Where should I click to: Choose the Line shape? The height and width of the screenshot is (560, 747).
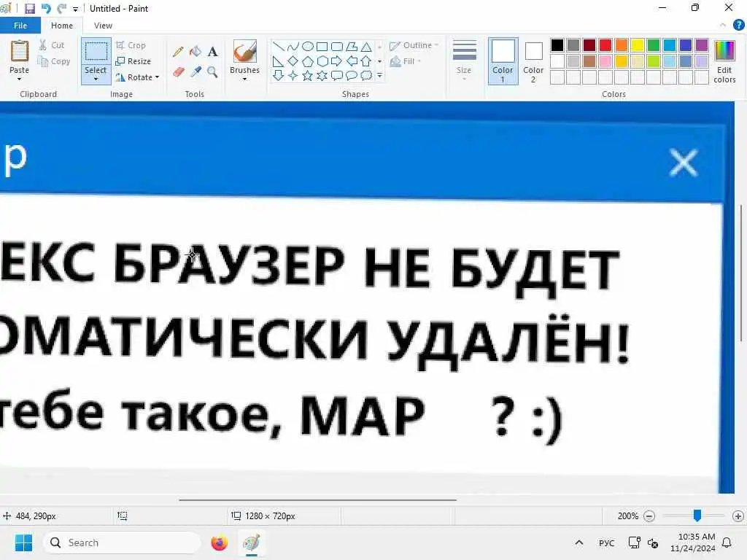click(279, 46)
